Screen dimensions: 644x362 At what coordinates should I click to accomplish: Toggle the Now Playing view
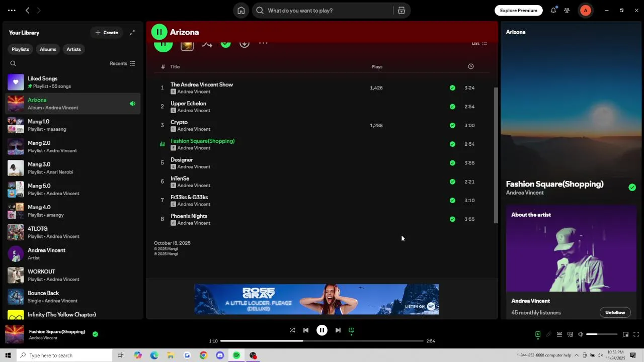[x=538, y=334]
